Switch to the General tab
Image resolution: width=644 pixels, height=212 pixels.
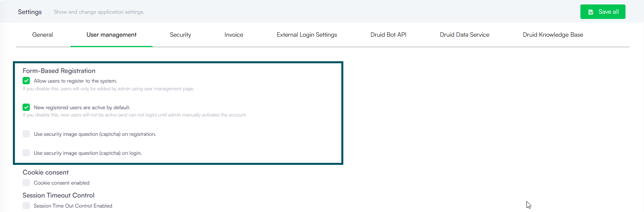(x=43, y=35)
